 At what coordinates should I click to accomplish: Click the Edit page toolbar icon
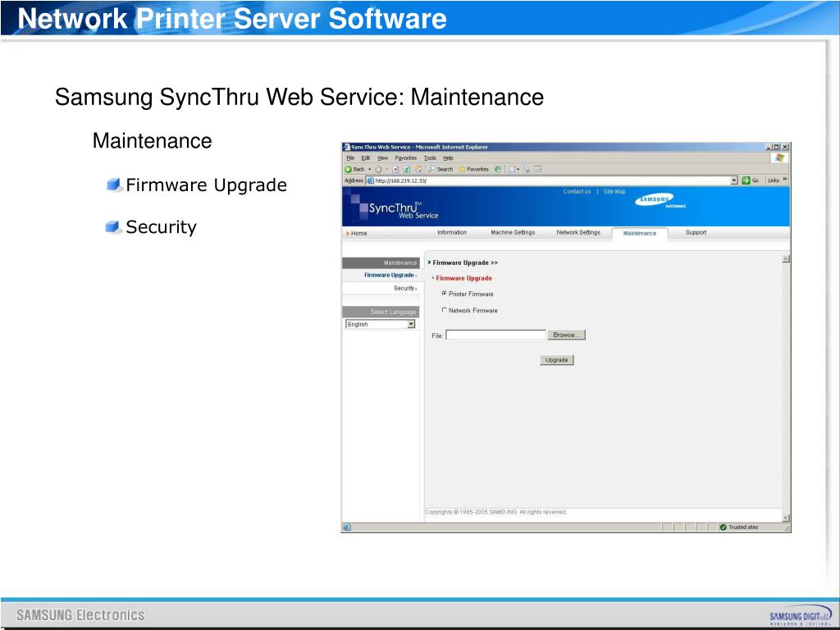click(538, 169)
